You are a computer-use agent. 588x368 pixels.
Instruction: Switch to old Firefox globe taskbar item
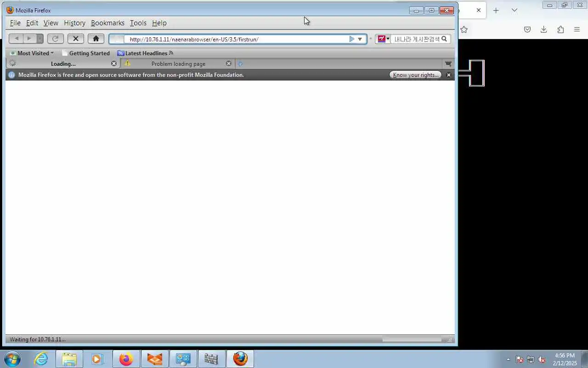click(x=240, y=359)
